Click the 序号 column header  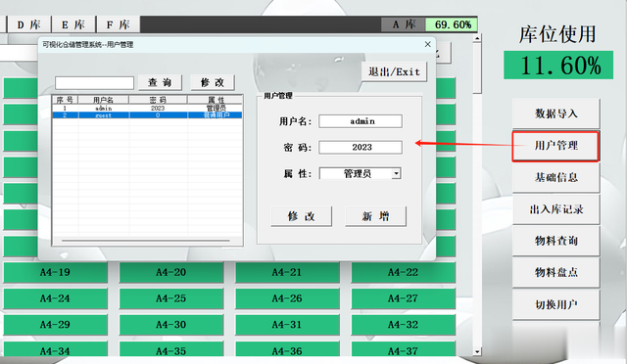(x=65, y=100)
